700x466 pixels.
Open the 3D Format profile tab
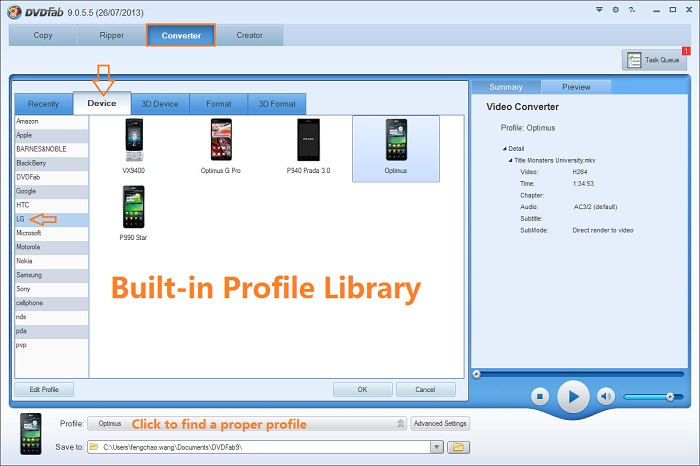pyautogui.click(x=277, y=104)
